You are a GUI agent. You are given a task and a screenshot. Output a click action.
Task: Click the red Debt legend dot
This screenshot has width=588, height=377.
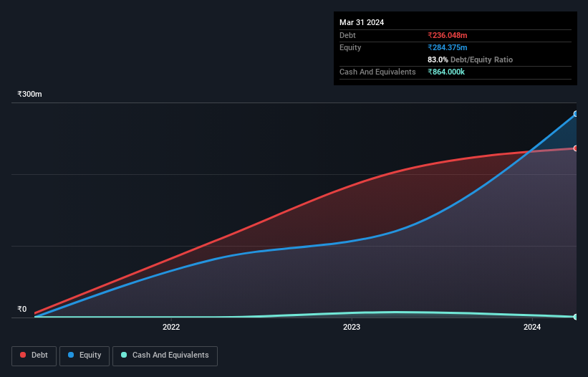click(23, 355)
